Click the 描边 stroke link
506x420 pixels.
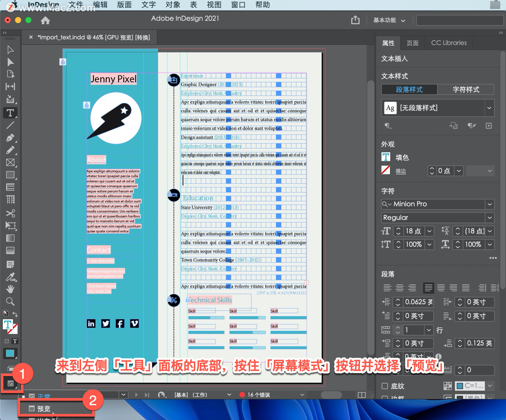[x=401, y=171]
